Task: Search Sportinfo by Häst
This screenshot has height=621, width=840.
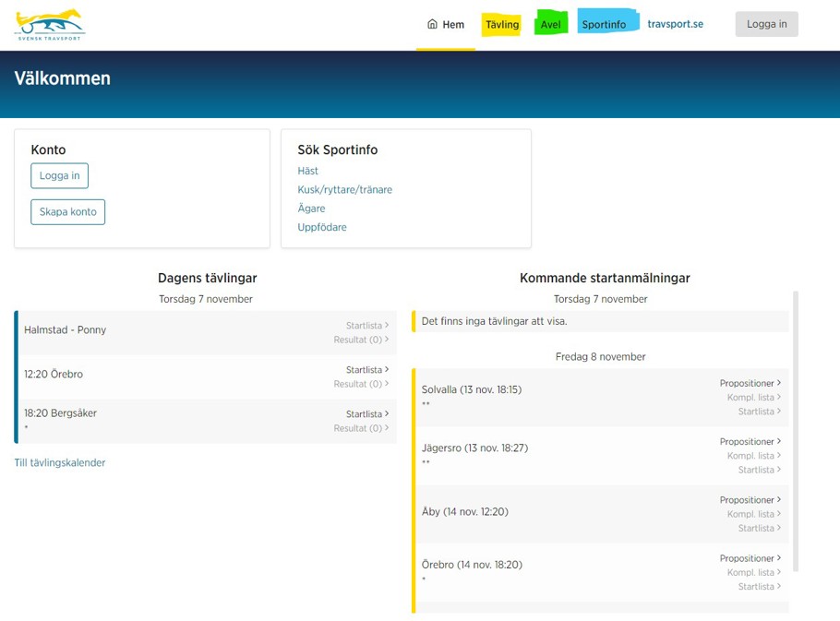Action: [307, 171]
